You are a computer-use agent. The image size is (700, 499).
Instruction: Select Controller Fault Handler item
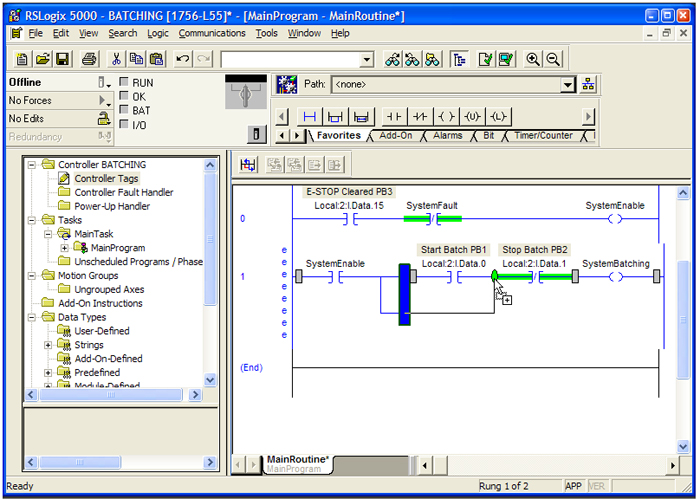click(124, 192)
